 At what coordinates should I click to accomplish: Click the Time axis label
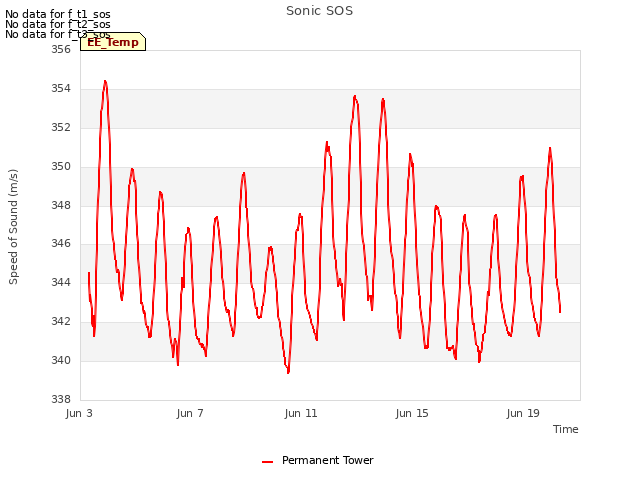(x=565, y=429)
